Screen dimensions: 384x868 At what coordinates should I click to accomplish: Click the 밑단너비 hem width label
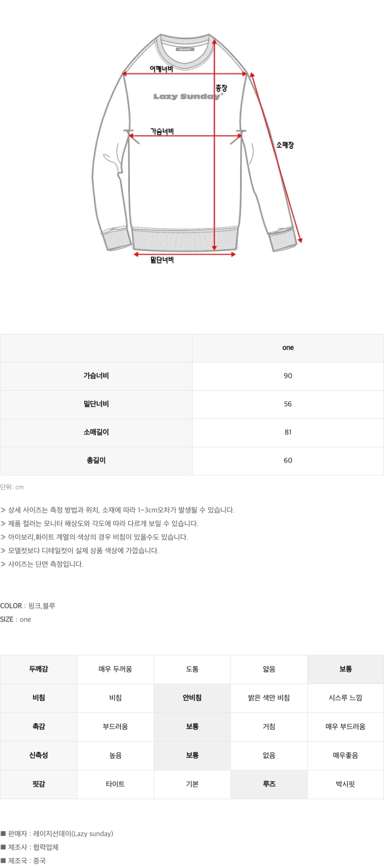click(x=162, y=260)
